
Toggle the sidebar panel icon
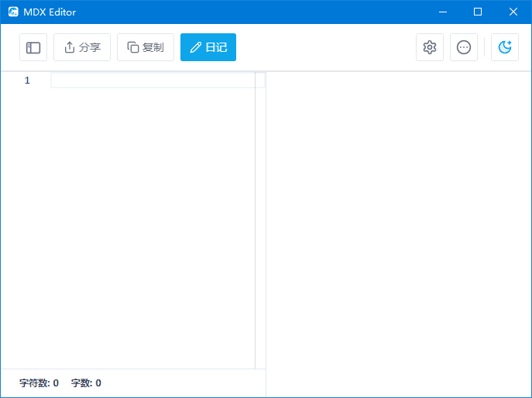[x=33, y=47]
